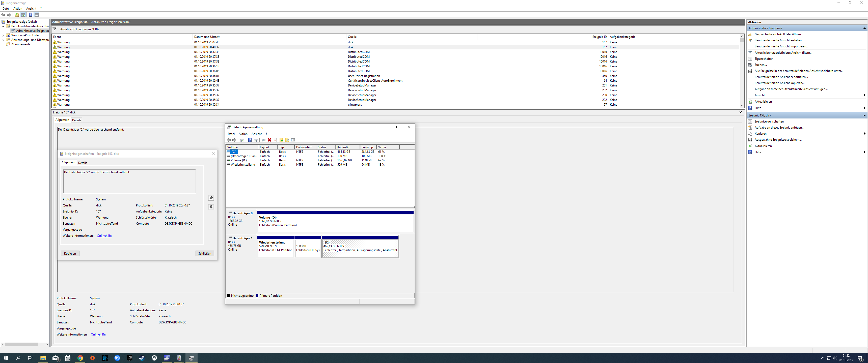Screen dimensions: 868x363
Task: Open Steam from the taskbar
Action: pos(142,358)
